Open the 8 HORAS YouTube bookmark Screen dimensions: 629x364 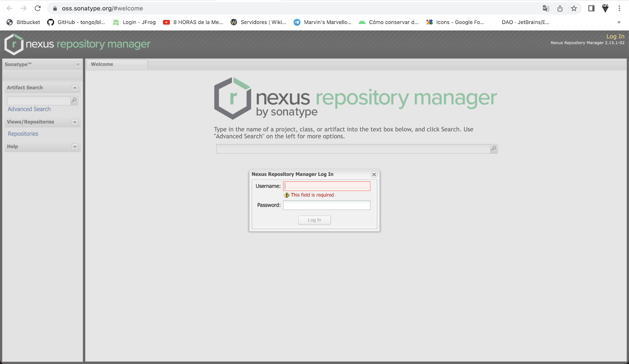tap(193, 22)
